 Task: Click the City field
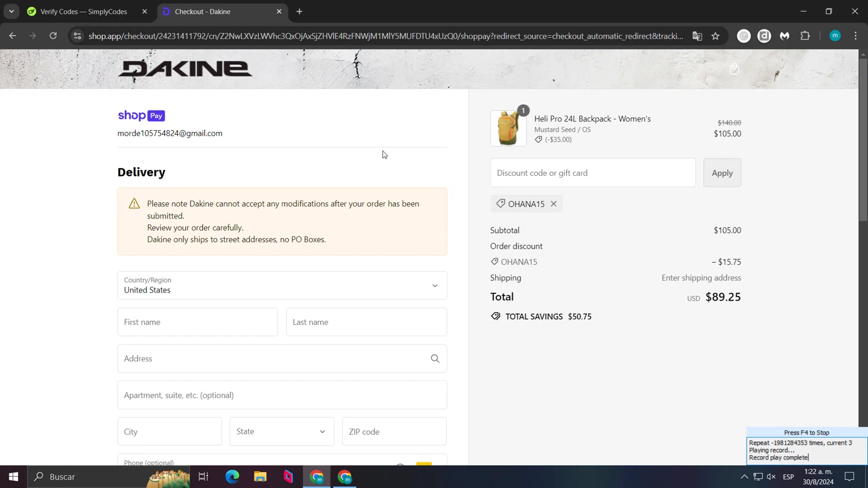170,431
